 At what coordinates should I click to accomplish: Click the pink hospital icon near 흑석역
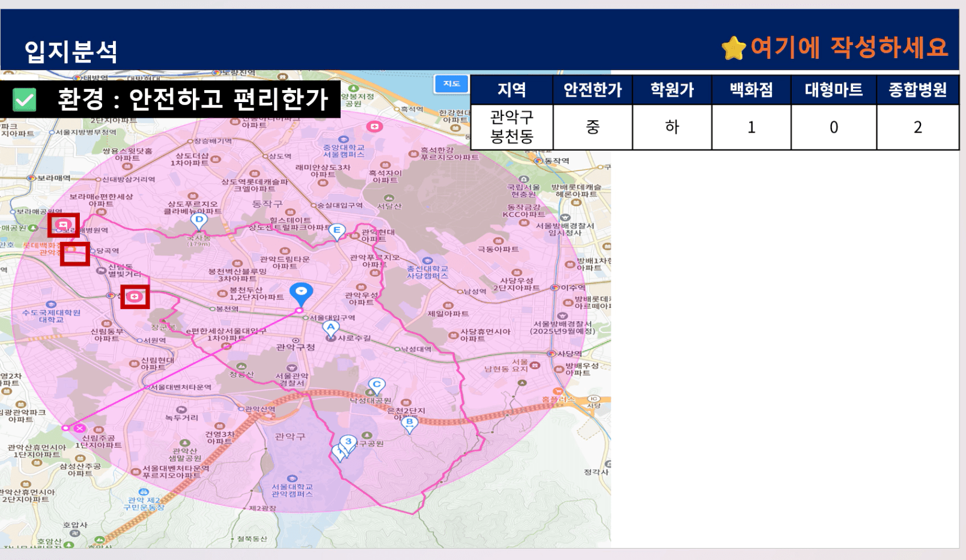click(x=374, y=127)
